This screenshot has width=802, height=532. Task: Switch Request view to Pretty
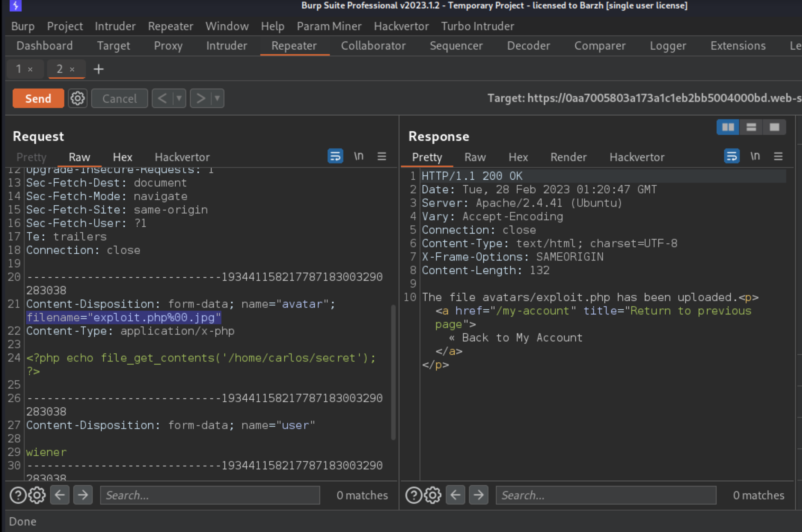[x=31, y=157]
